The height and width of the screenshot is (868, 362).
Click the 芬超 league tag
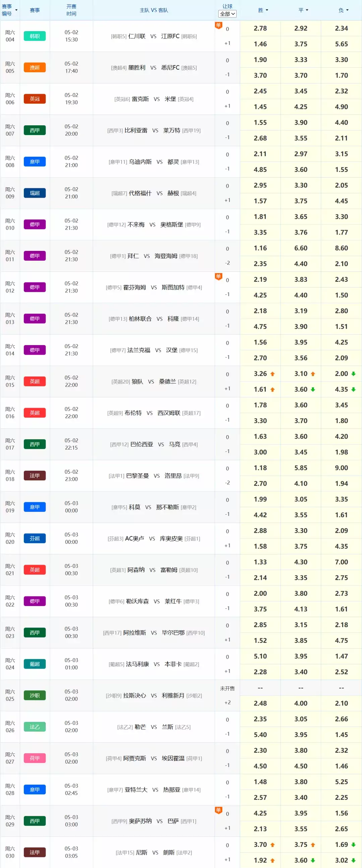click(x=35, y=538)
